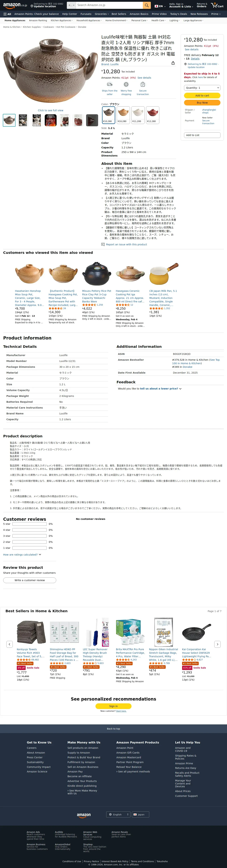Click See details for Amazon Points
This screenshot has width=227, height=868.
click(x=144, y=78)
